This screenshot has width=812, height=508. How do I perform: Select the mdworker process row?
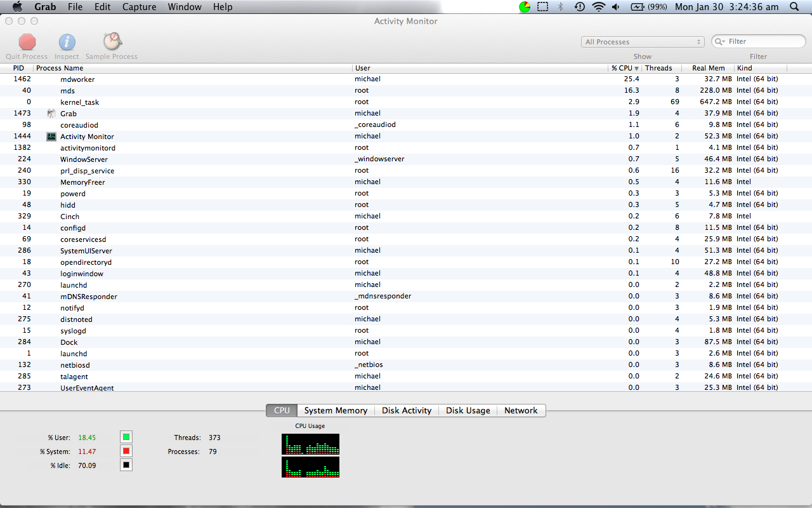click(x=406, y=79)
